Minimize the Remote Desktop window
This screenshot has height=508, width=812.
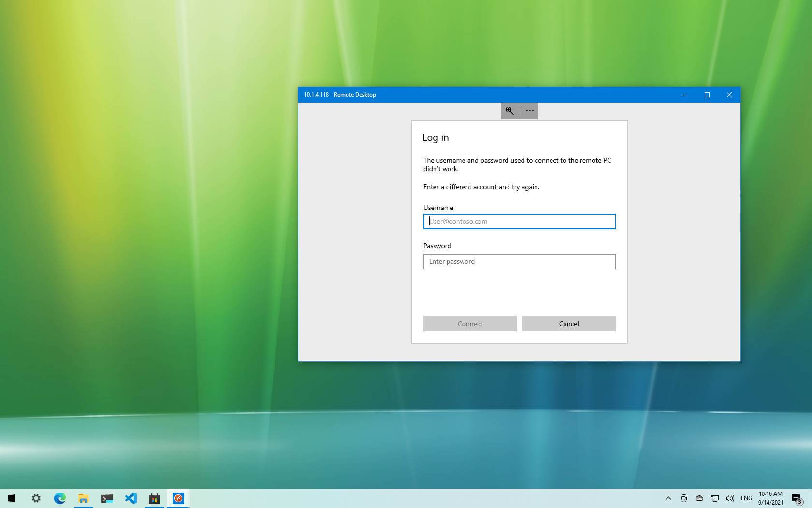(685, 95)
